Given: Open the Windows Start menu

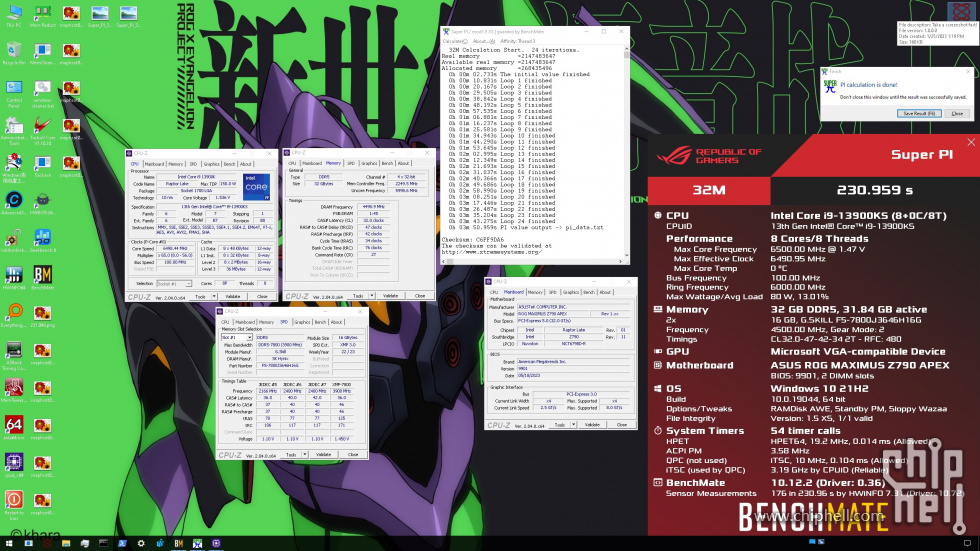Looking at the screenshot, I should tap(9, 544).
